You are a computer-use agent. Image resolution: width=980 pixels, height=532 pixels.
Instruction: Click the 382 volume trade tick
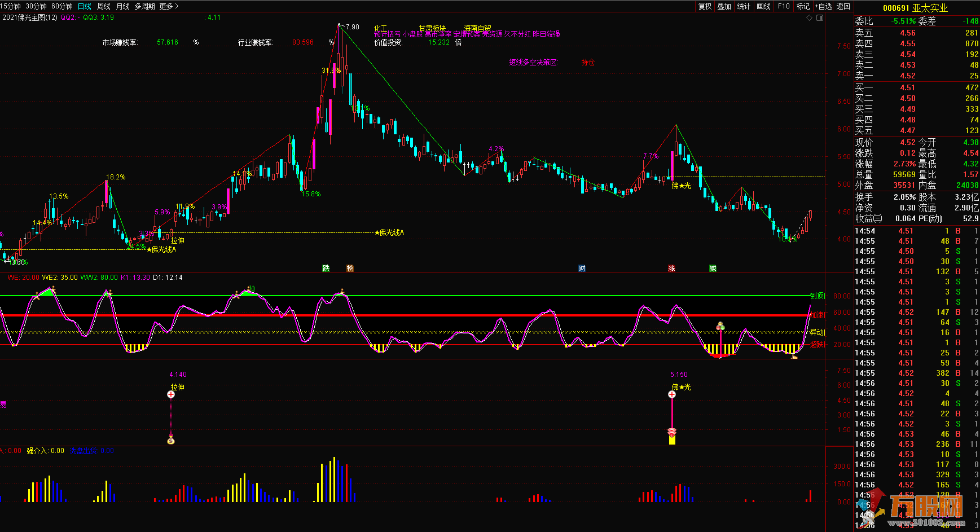943,373
